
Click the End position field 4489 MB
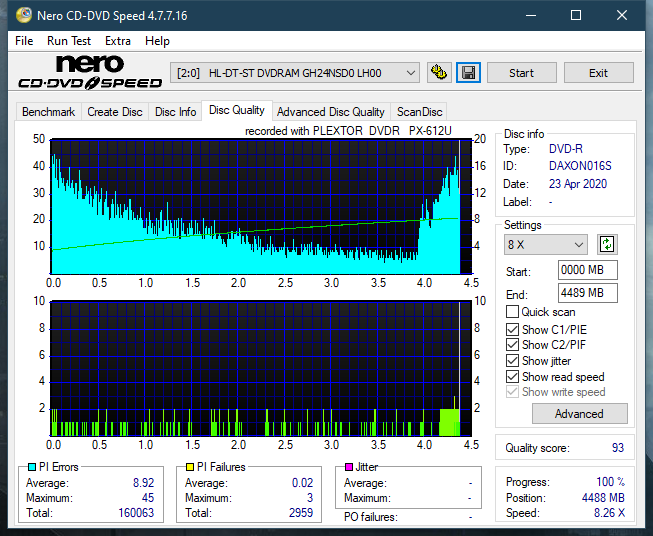pos(588,293)
